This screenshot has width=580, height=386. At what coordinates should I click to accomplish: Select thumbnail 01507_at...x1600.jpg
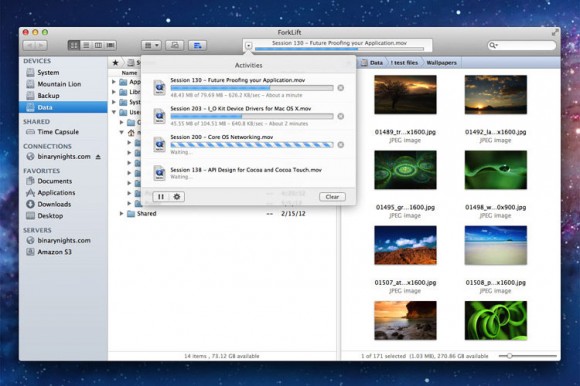click(405, 245)
